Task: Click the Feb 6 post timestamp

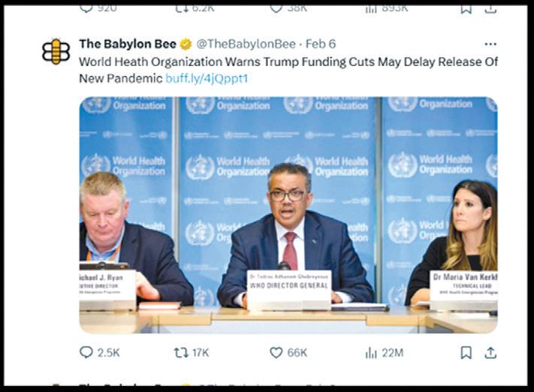Action: (321, 44)
